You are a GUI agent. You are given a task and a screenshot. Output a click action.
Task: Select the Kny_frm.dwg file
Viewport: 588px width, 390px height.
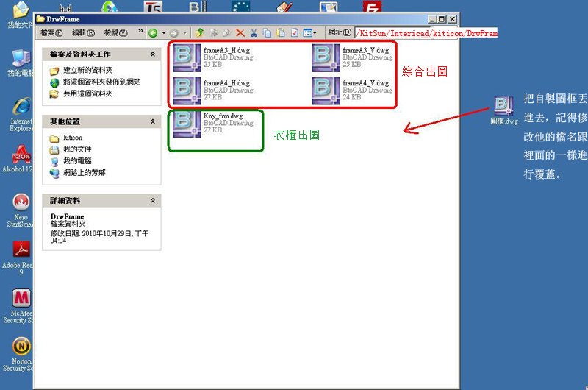click(187, 124)
